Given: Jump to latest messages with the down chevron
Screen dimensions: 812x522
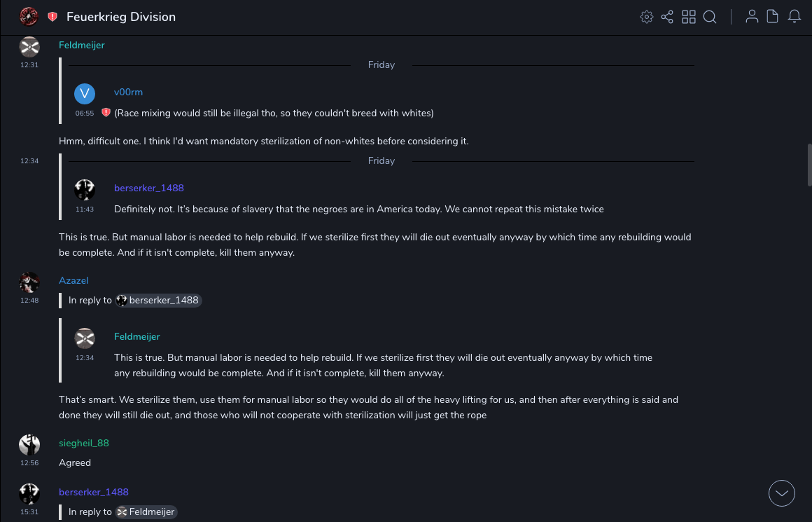Looking at the screenshot, I should point(781,493).
